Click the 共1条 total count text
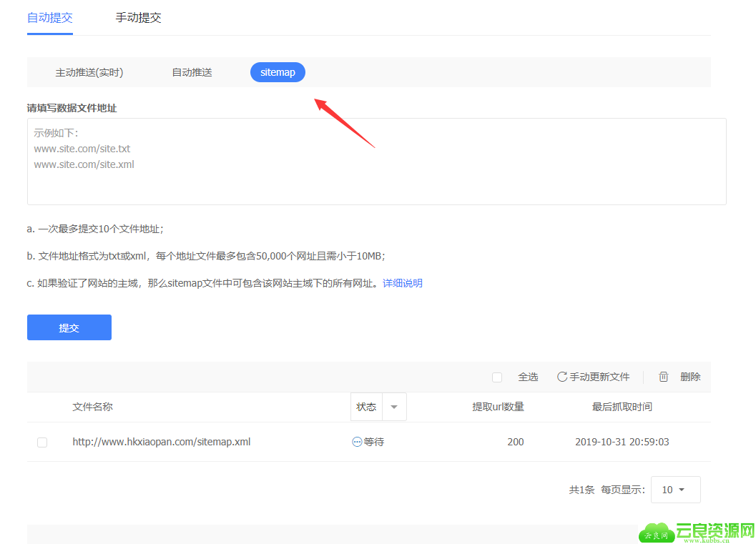756x544 pixels. click(x=581, y=490)
